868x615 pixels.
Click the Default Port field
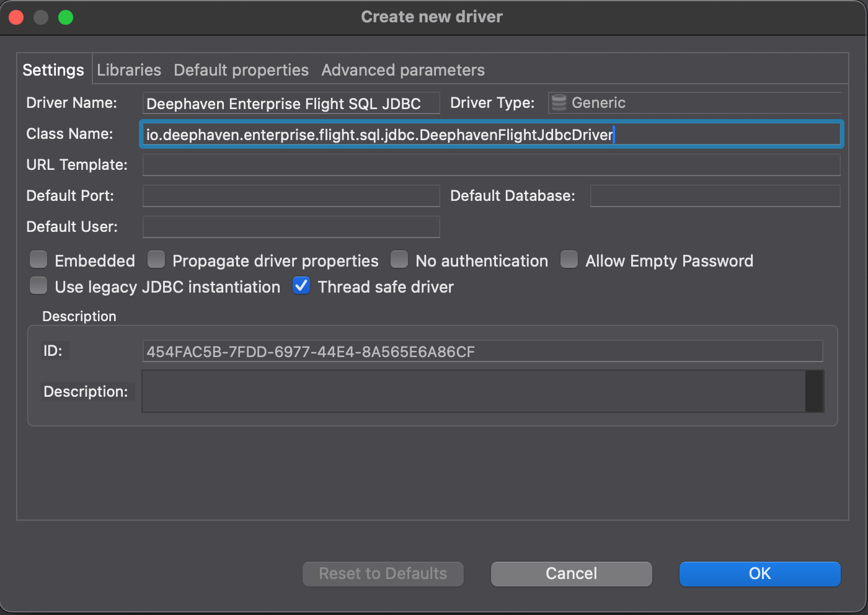(x=291, y=196)
